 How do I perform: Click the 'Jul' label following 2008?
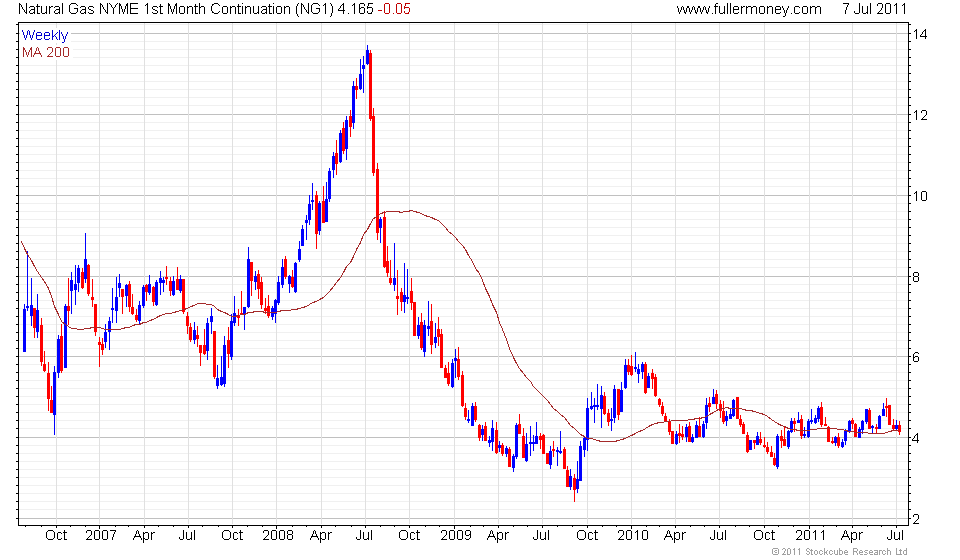tap(364, 536)
